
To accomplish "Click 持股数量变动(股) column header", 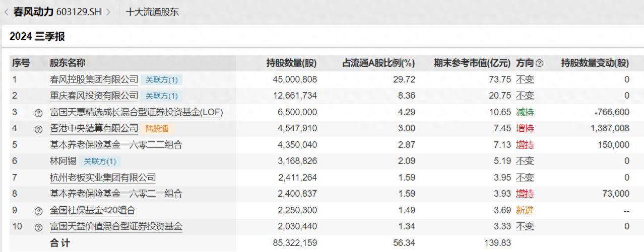I will point(596,63).
